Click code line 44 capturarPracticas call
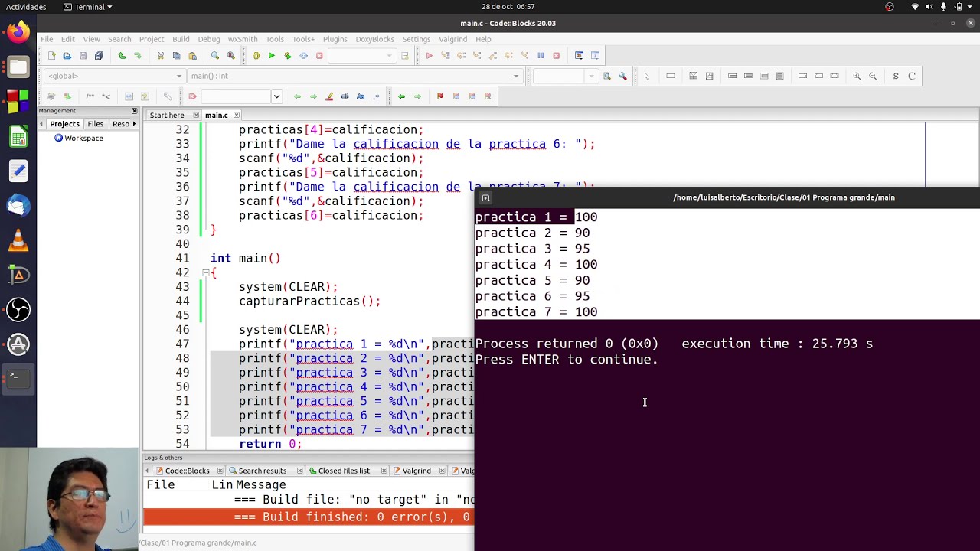The image size is (980, 551). 309,302
